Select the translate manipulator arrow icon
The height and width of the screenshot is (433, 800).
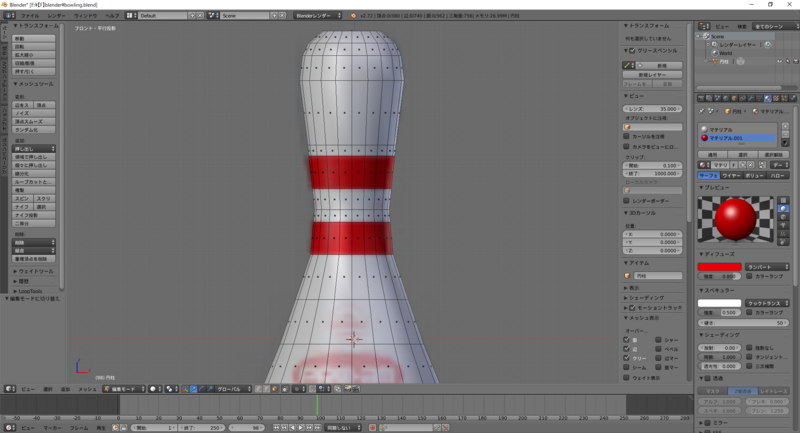point(194,389)
